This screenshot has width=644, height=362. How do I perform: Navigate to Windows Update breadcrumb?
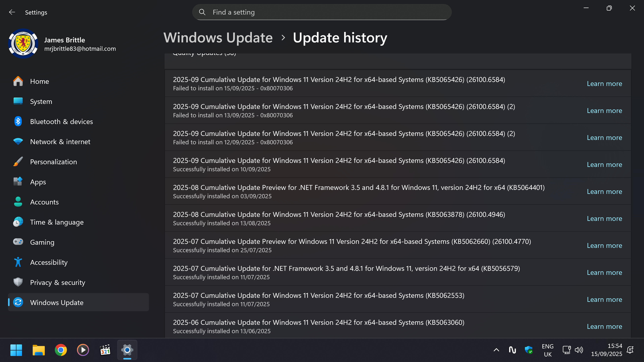pyautogui.click(x=218, y=38)
